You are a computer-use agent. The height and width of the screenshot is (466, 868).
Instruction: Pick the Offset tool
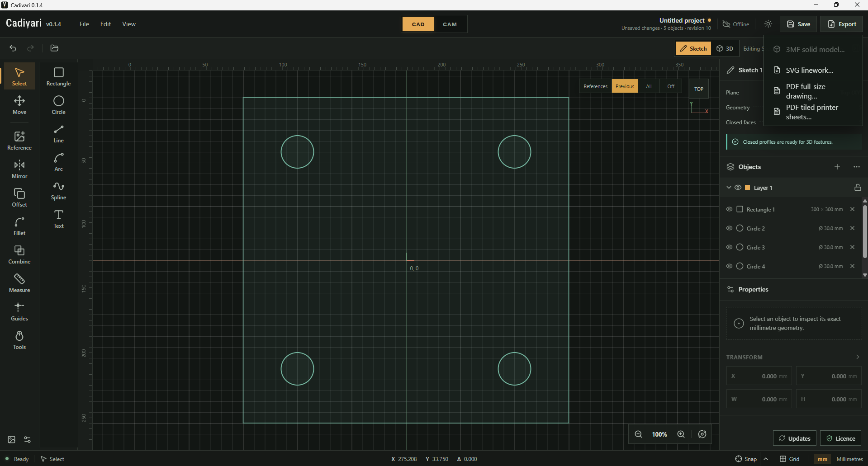[x=19, y=198]
